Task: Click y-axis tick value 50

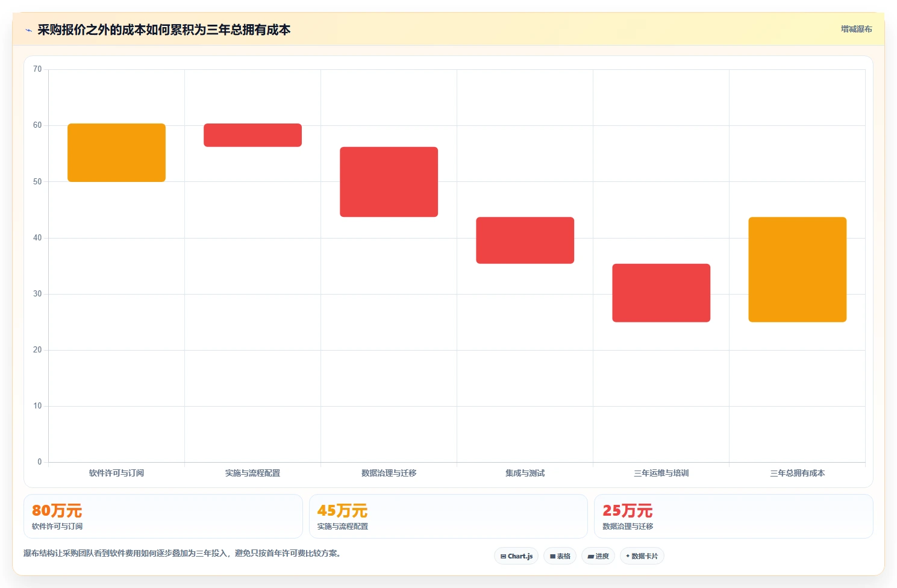Action: click(x=37, y=181)
